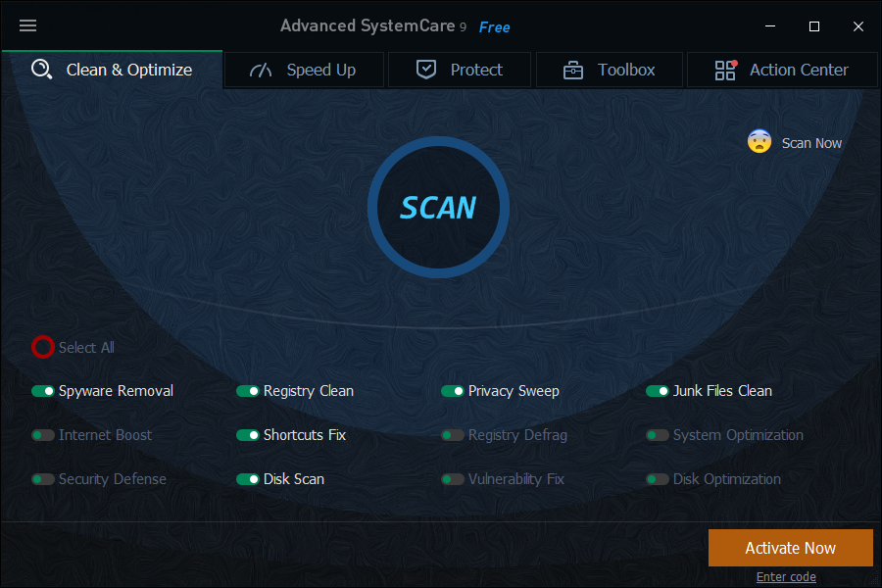Click the toolbox briefcase icon
The width and height of the screenshot is (882, 588).
pyautogui.click(x=572, y=71)
